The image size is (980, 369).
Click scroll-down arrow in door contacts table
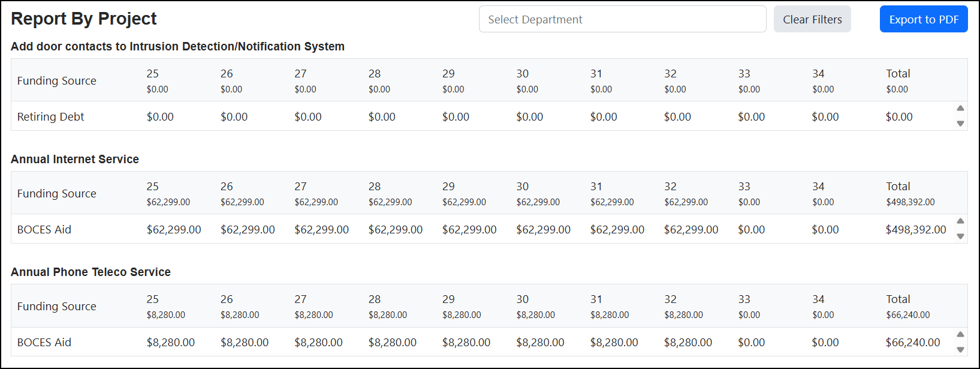(x=960, y=124)
